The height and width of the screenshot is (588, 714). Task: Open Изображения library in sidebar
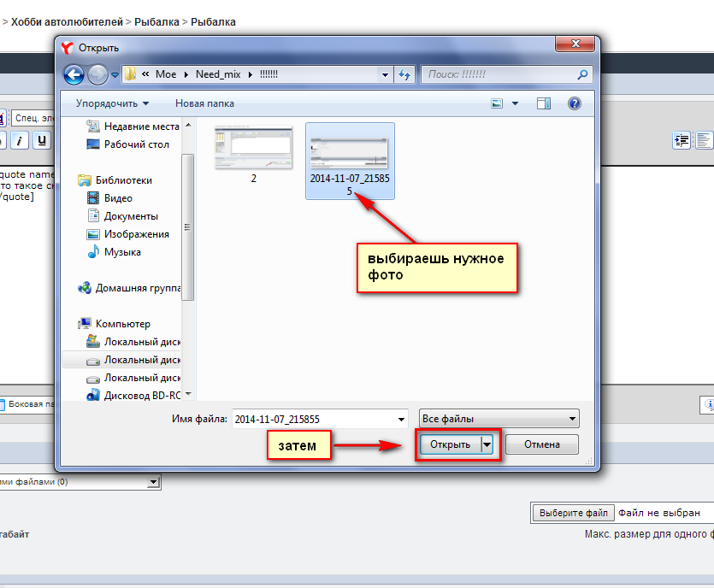click(x=137, y=234)
